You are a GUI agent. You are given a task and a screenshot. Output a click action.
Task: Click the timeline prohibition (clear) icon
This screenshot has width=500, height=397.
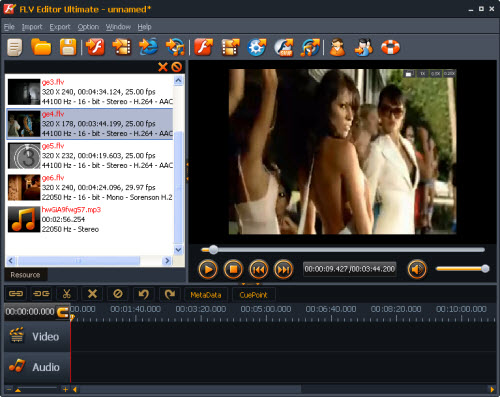coord(118,294)
